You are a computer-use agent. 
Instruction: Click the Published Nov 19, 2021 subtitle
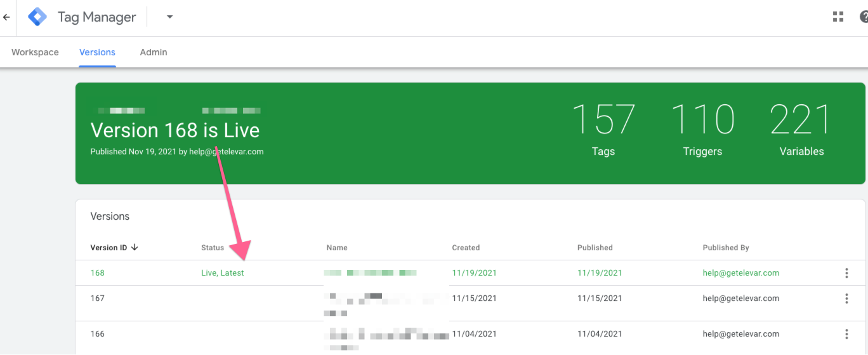(x=177, y=152)
